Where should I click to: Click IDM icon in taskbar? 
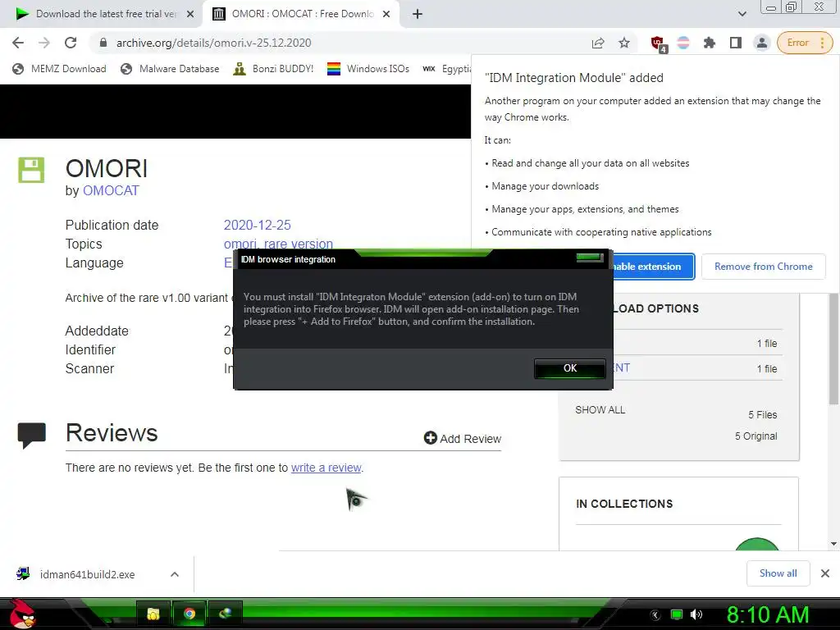coord(225,614)
